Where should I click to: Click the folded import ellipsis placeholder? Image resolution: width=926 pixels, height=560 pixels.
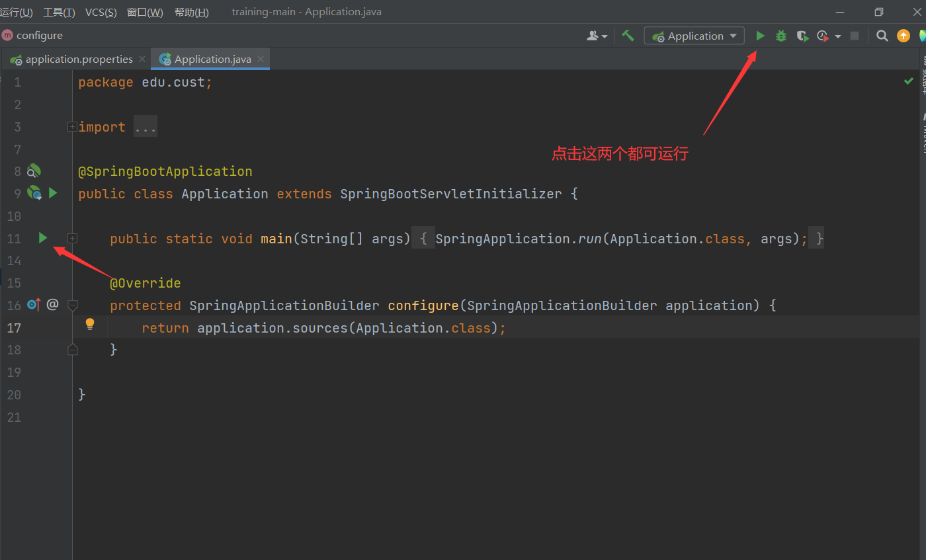146,127
